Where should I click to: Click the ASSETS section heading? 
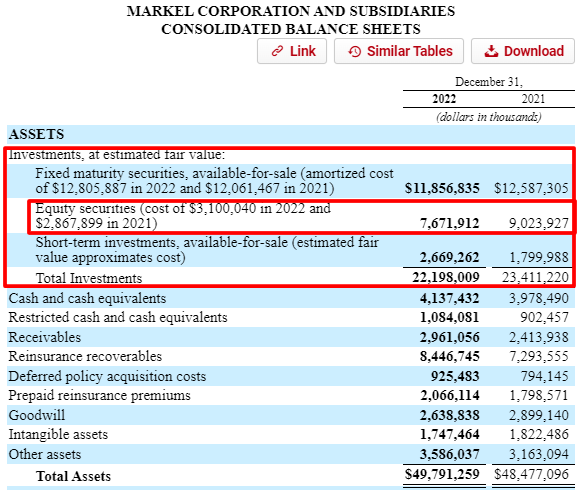[37, 134]
